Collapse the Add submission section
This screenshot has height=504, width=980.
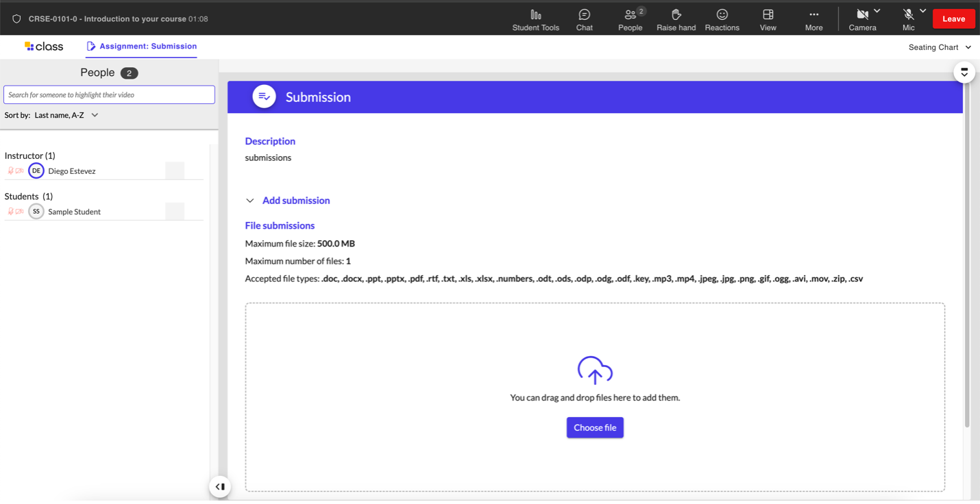[x=250, y=201]
